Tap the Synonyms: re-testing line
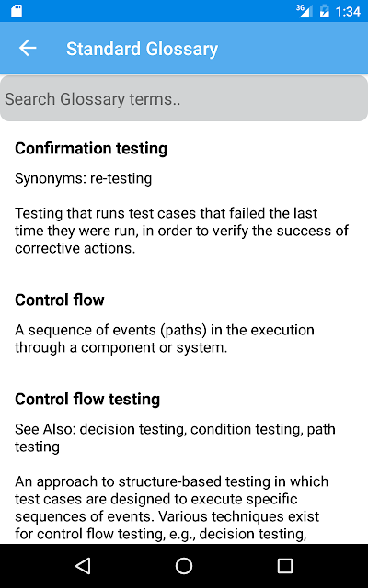368x588 pixels. (x=84, y=179)
